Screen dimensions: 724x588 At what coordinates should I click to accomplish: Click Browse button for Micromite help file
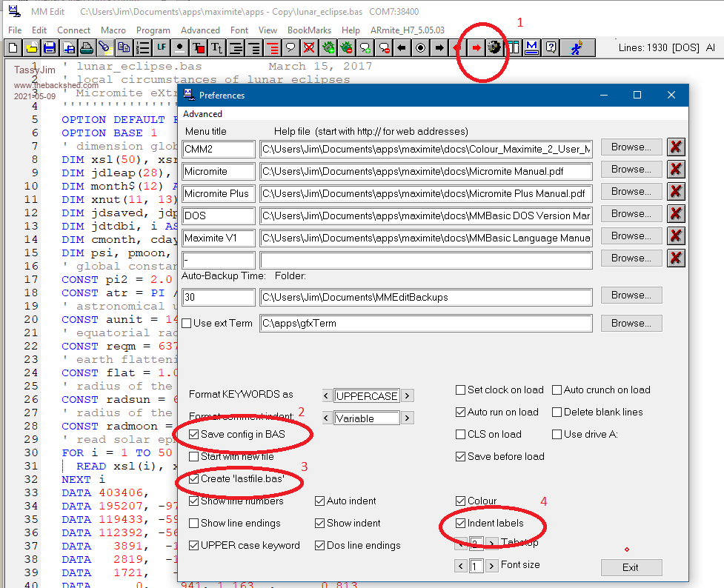[631, 170]
